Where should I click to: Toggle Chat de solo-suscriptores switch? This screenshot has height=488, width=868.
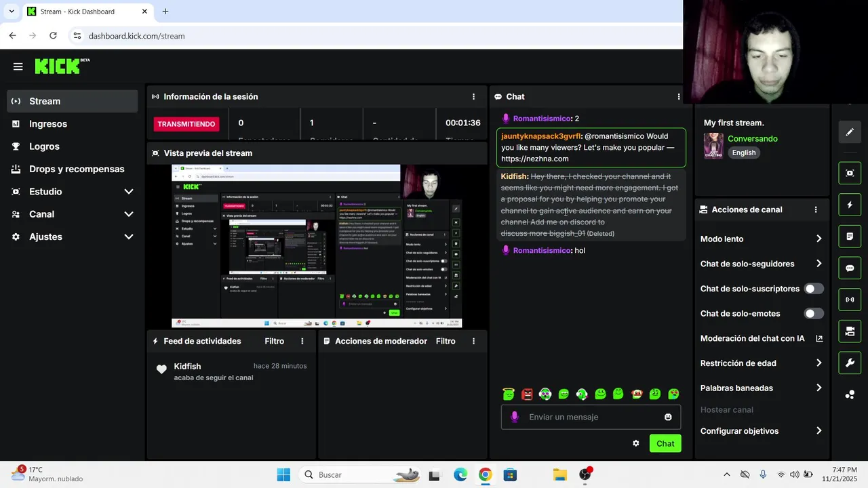coord(814,289)
